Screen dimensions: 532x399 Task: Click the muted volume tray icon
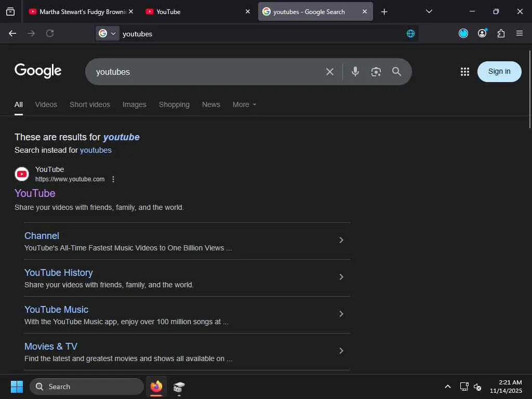[477, 387]
